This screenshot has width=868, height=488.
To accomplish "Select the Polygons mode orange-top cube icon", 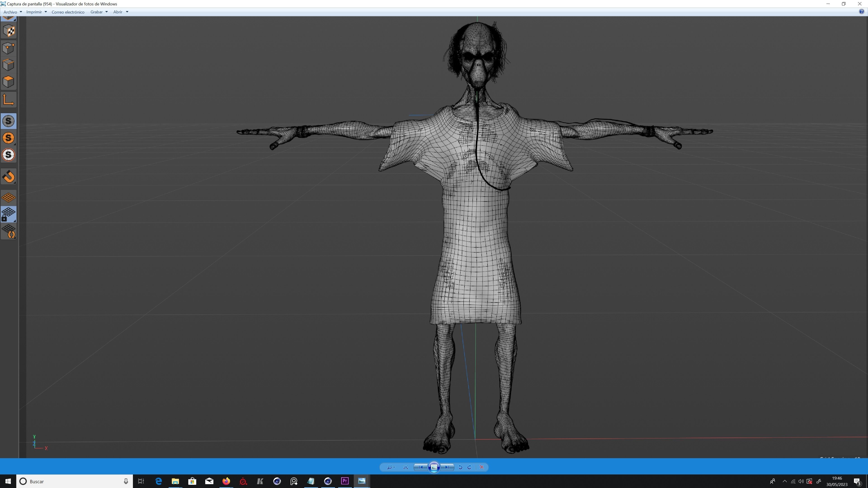I will coord(8,82).
